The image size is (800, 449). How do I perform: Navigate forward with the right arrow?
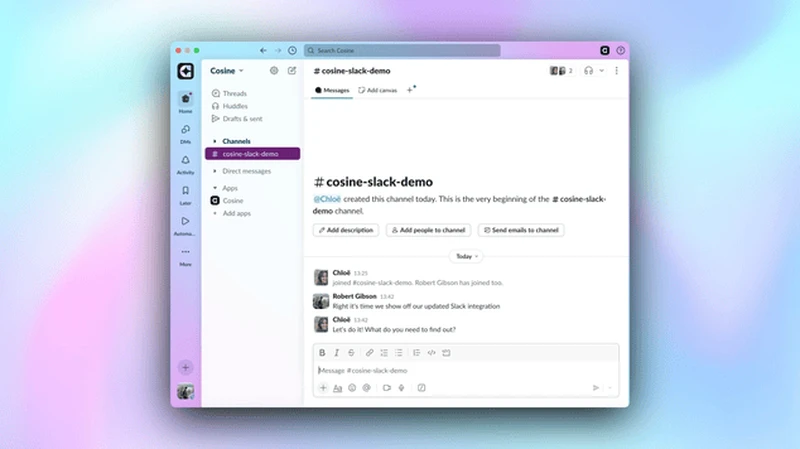pos(278,51)
